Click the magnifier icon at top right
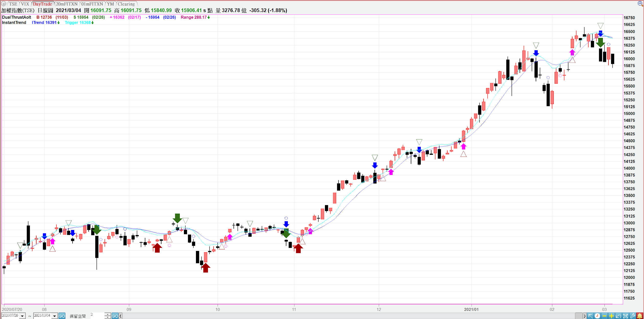 pos(640,4)
